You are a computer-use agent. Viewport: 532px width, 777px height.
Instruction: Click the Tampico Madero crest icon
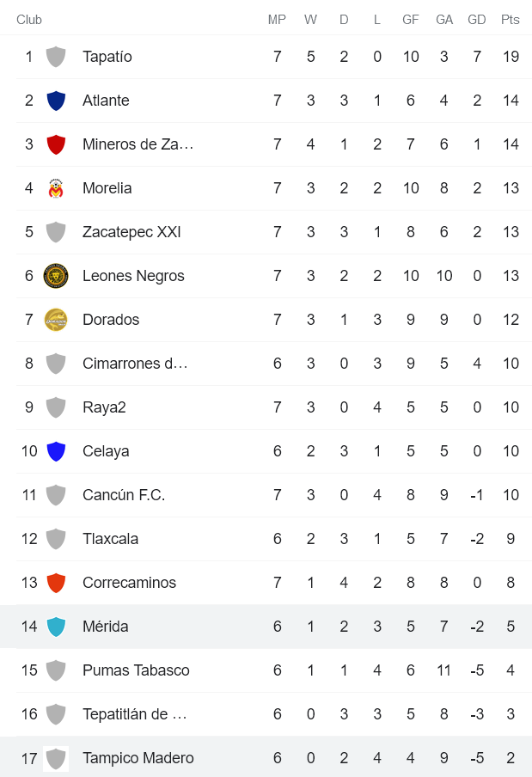[56, 758]
